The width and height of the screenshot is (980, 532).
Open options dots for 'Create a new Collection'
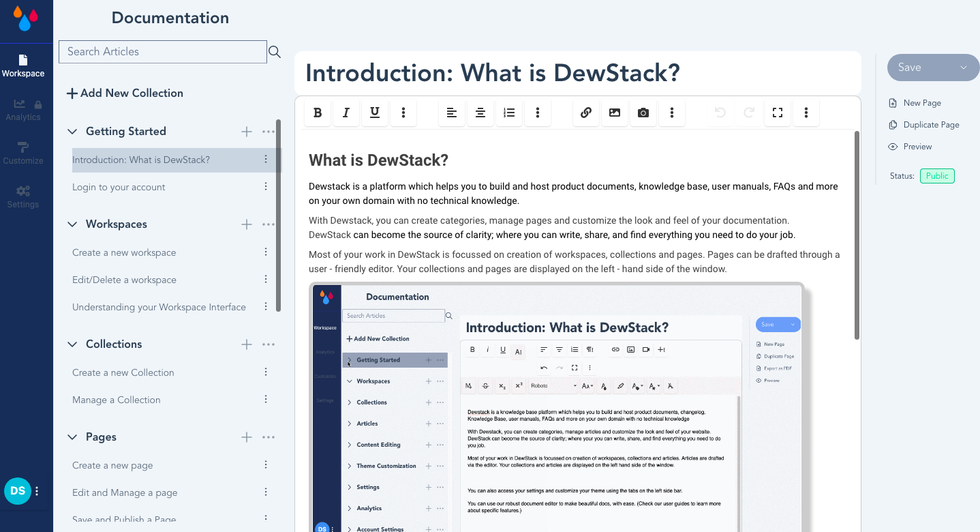(x=266, y=372)
